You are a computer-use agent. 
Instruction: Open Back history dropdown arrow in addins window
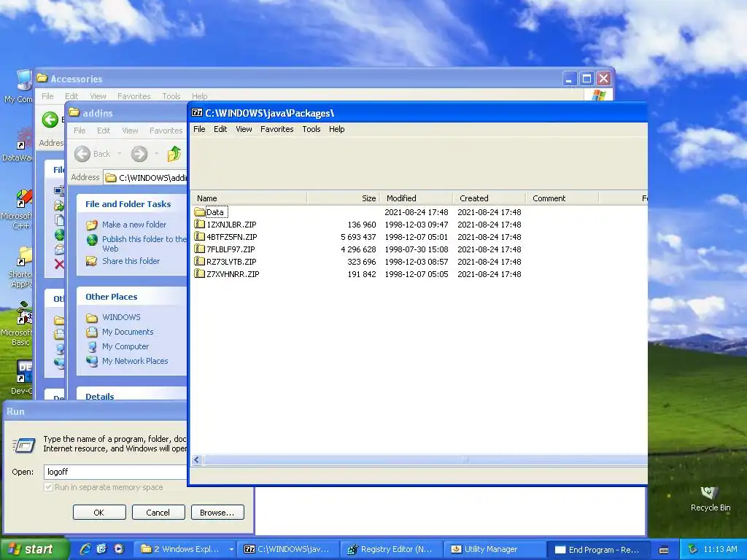[x=119, y=154]
